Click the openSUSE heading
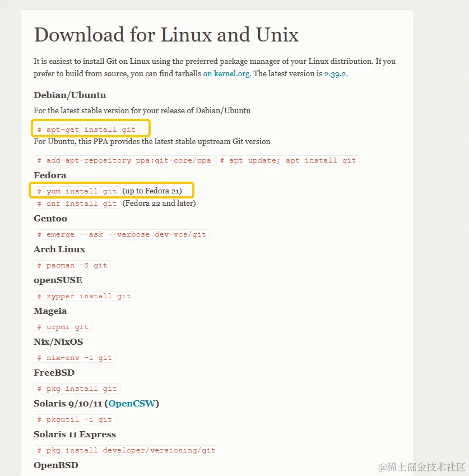Image resolution: width=469 pixels, height=476 pixels. pyautogui.click(x=58, y=280)
